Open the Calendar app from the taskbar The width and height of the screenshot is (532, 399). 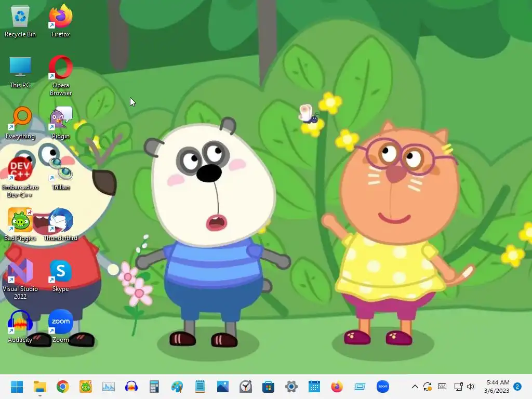pos(314,387)
